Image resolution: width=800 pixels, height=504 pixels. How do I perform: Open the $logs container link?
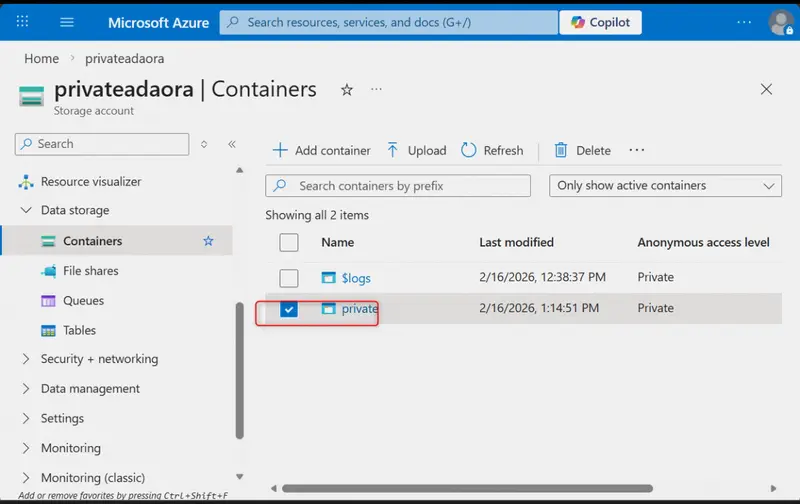pyautogui.click(x=356, y=278)
